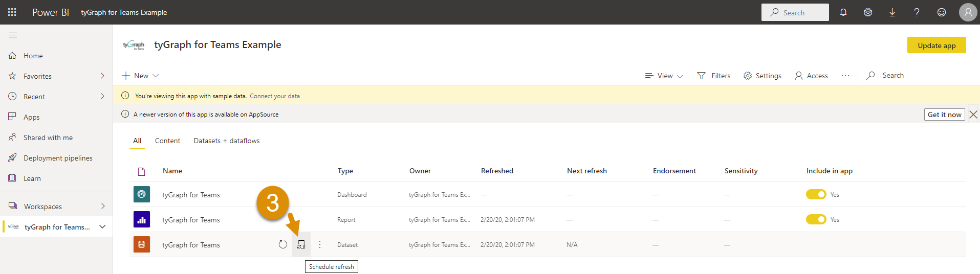The height and width of the screenshot is (274, 980).
Task: Sort by the Sensitivity column header
Action: tap(741, 171)
